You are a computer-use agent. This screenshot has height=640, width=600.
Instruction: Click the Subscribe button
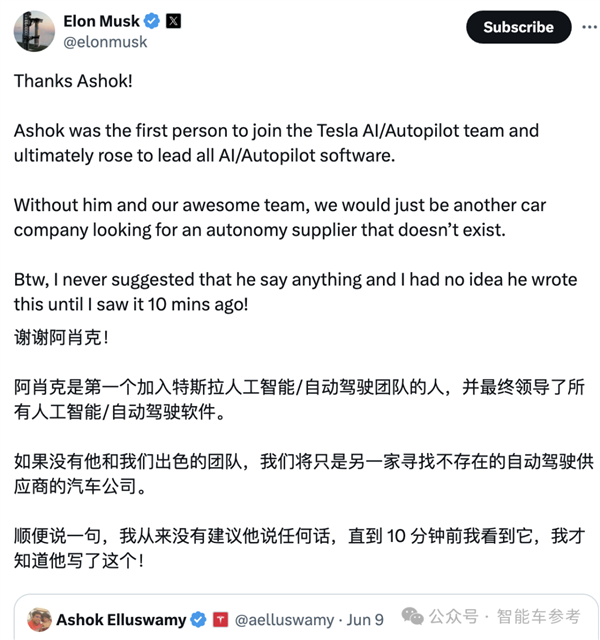coord(518,27)
